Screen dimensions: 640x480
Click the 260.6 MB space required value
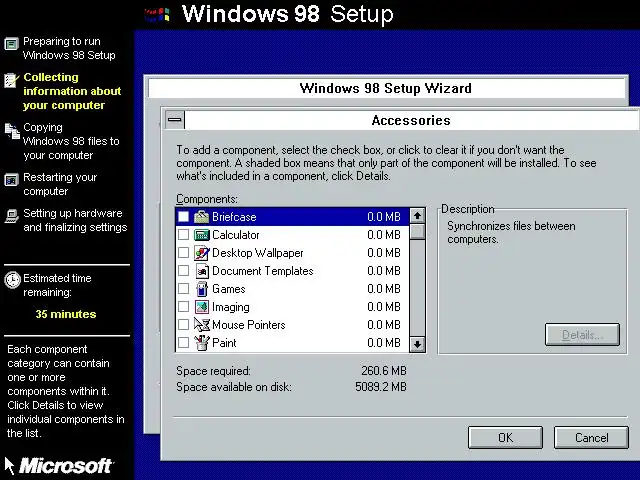tap(384, 371)
